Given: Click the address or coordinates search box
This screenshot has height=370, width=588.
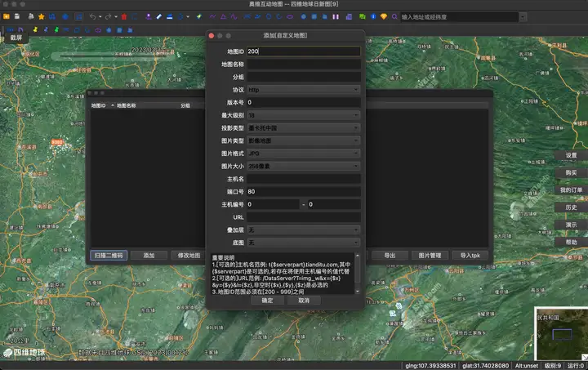Looking at the screenshot, I should point(459,17).
